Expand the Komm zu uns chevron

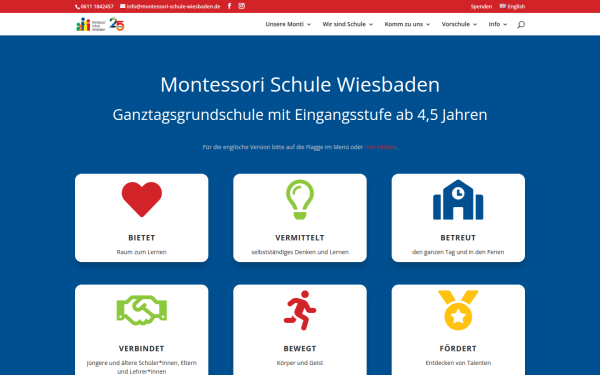[428, 24]
